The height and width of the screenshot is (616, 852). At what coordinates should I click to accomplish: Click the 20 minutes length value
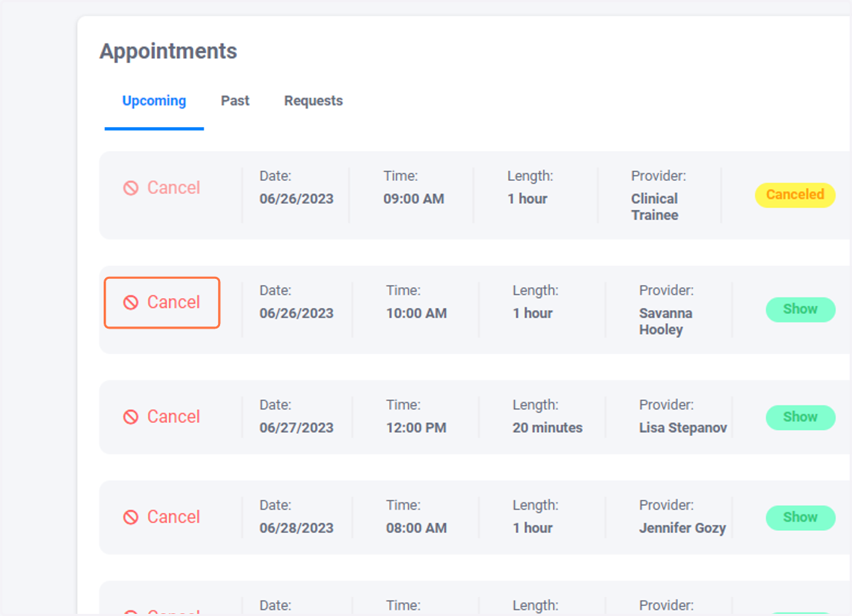point(547,428)
